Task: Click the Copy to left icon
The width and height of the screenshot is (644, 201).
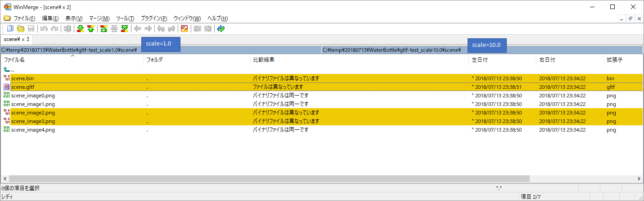Action: (x=148, y=29)
